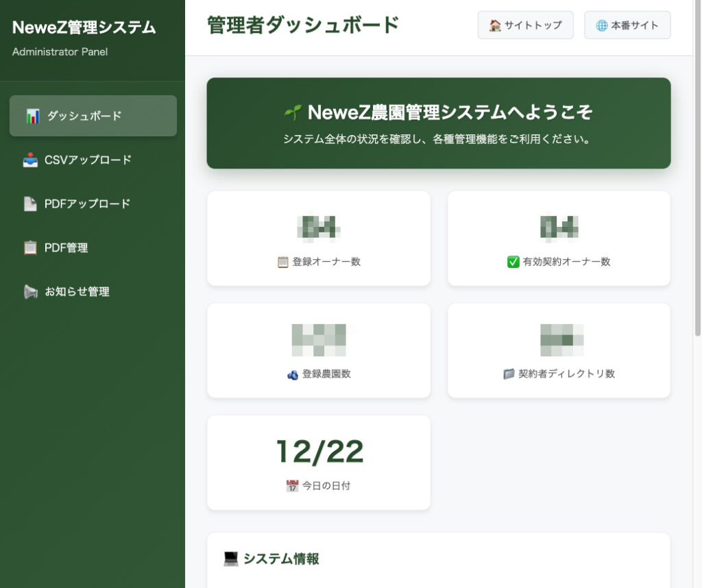This screenshot has height=588, width=702.
Task: Click the CSVアップロード upload icon
Action: (x=30, y=159)
